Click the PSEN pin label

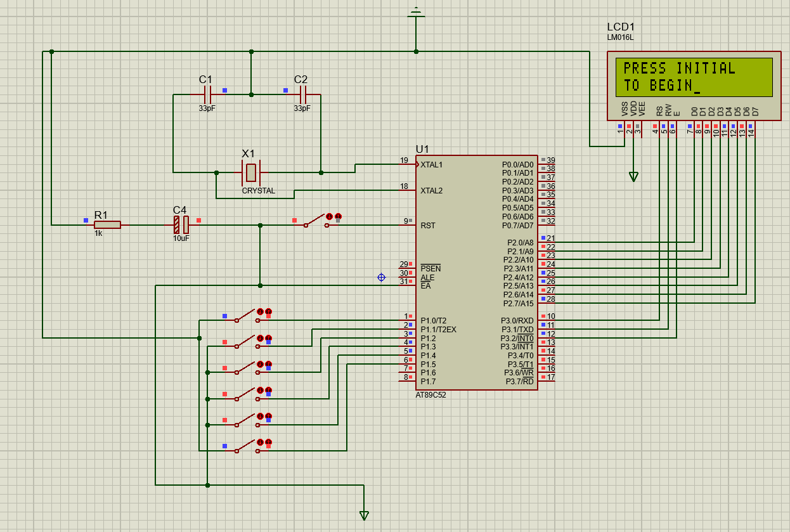(x=431, y=269)
